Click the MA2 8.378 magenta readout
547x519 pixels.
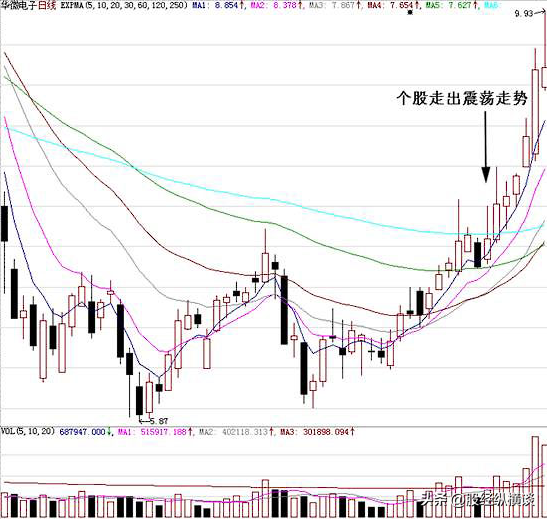[276, 5]
